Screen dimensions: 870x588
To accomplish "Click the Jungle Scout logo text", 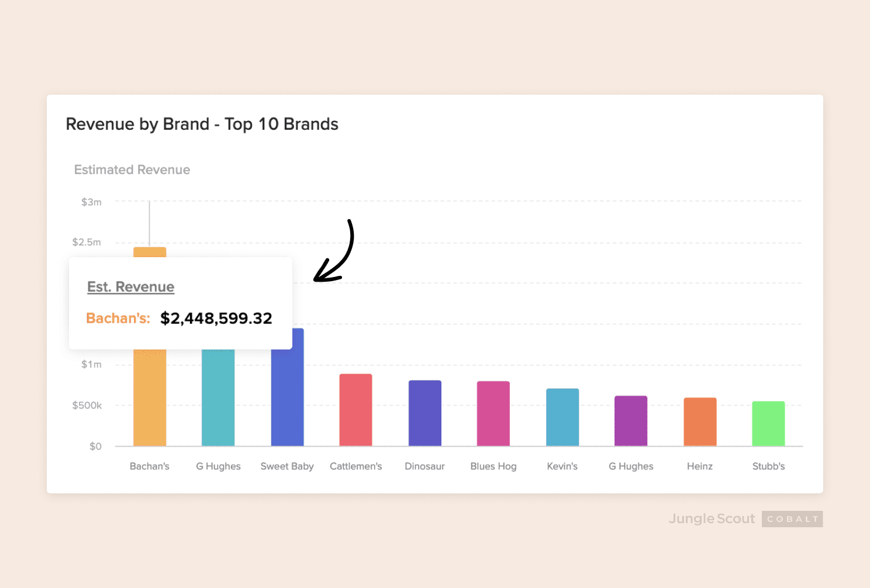I will (712, 519).
